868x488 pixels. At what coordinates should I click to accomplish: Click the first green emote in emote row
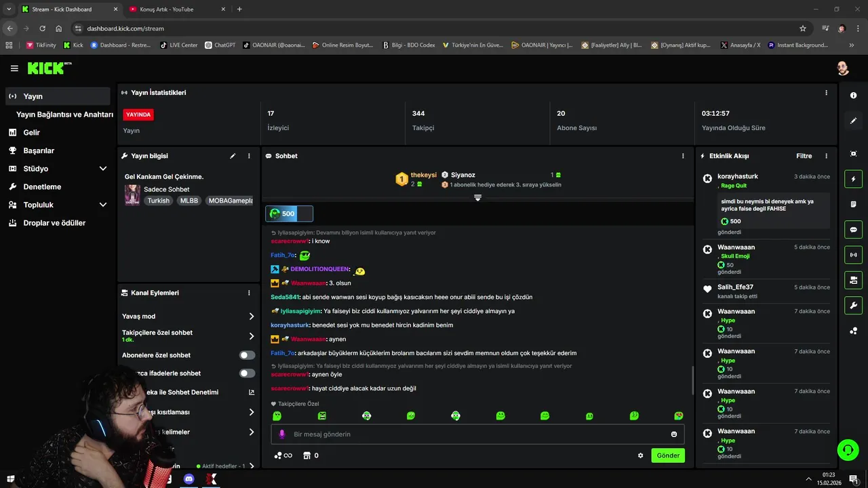point(277,415)
